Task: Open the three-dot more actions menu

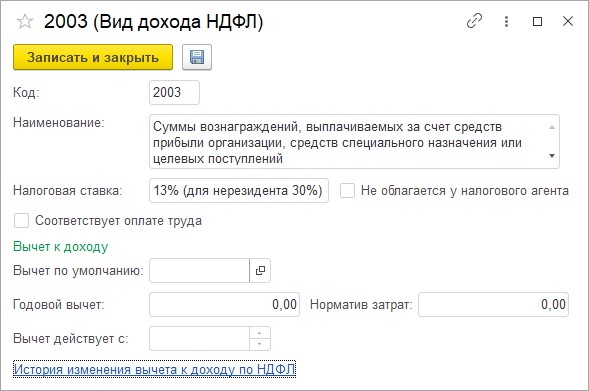Action: pyautogui.click(x=506, y=21)
